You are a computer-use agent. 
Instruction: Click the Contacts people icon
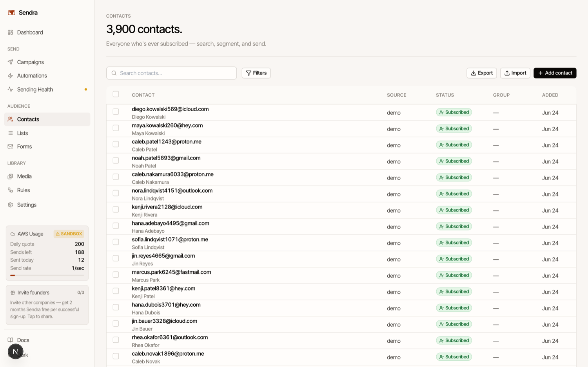10,119
